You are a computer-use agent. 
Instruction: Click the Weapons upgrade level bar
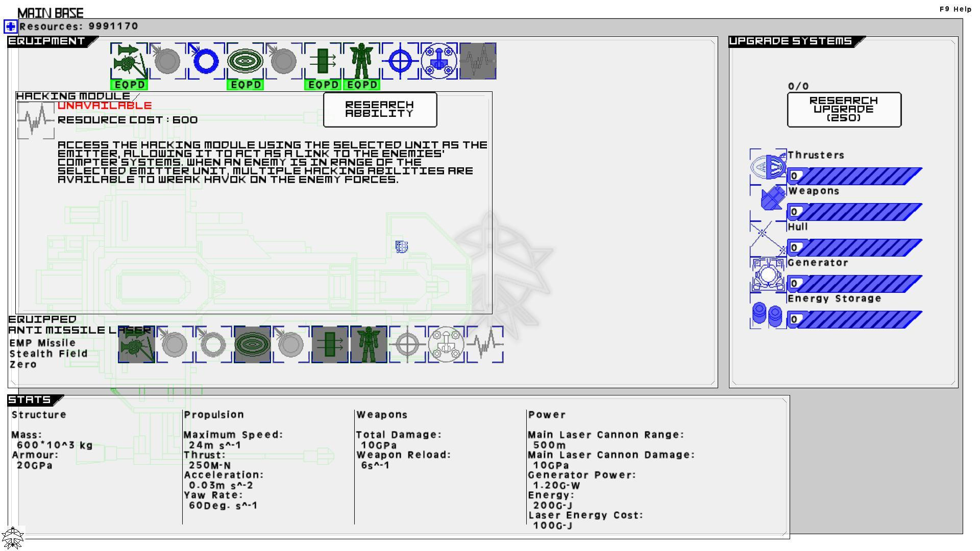pos(855,212)
